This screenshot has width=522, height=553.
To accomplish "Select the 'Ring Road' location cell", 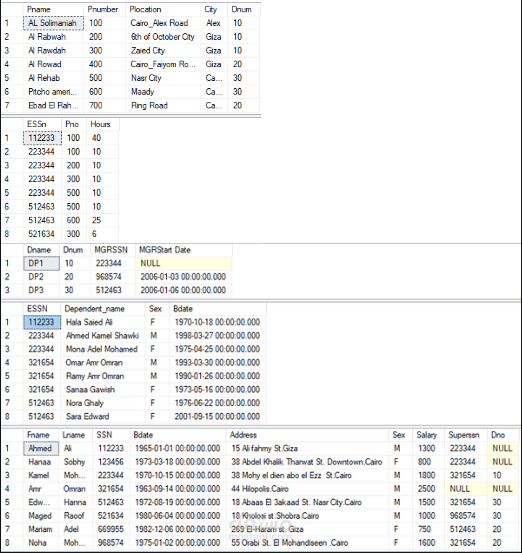I will tap(163, 106).
